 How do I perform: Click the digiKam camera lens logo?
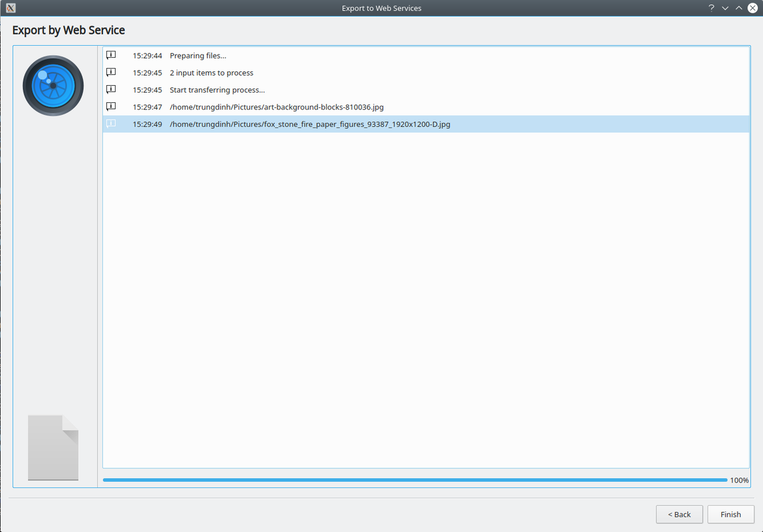point(53,85)
